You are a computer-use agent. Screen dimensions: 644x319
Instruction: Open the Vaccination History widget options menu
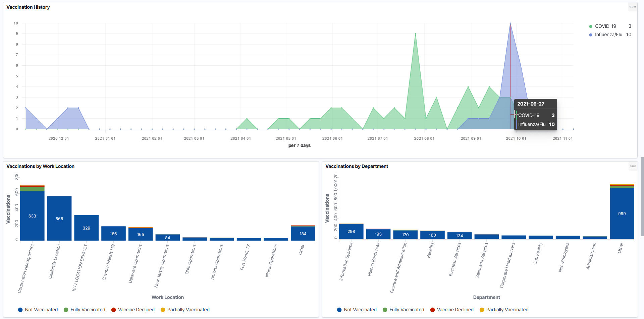pos(633,6)
